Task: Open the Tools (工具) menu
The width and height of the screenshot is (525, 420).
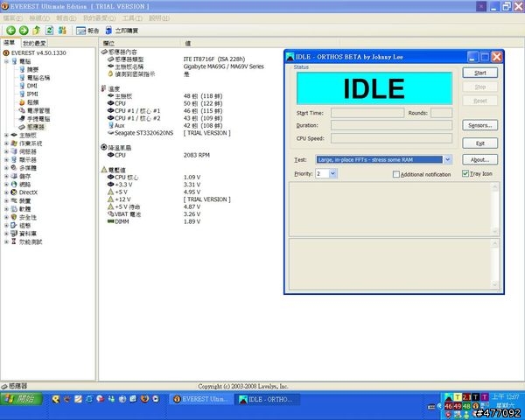Action: point(132,18)
